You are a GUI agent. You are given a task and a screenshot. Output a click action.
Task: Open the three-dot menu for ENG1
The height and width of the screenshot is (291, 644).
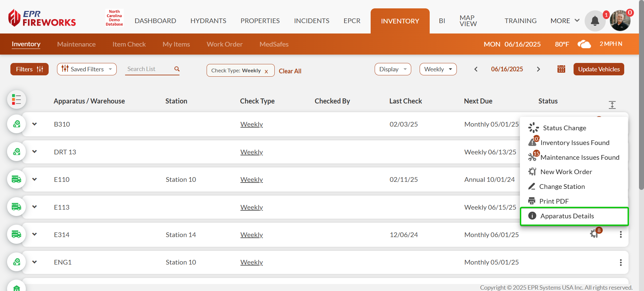[621, 262]
